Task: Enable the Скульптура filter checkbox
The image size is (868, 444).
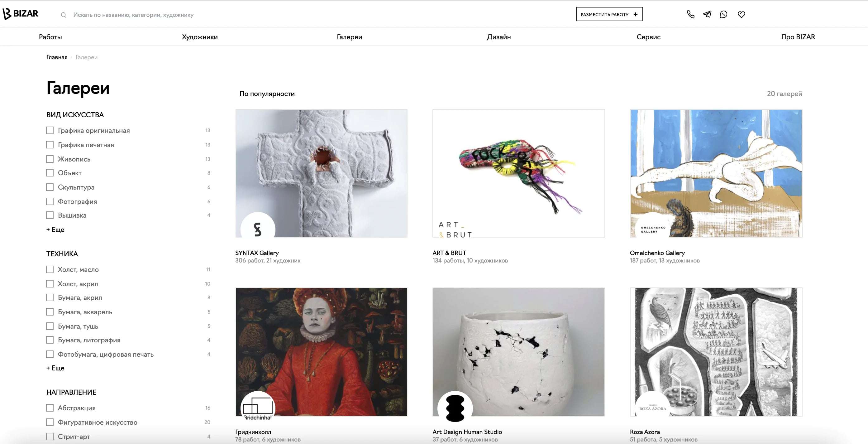Action: coord(50,187)
